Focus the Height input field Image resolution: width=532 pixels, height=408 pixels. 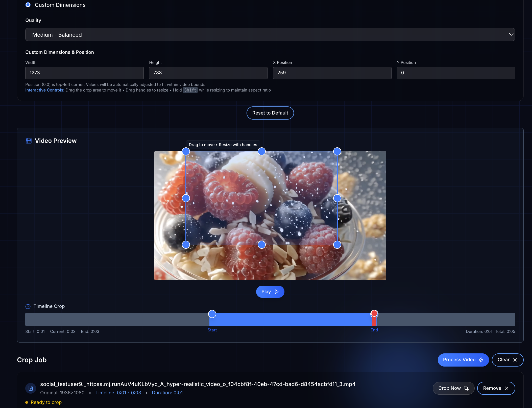click(x=208, y=73)
